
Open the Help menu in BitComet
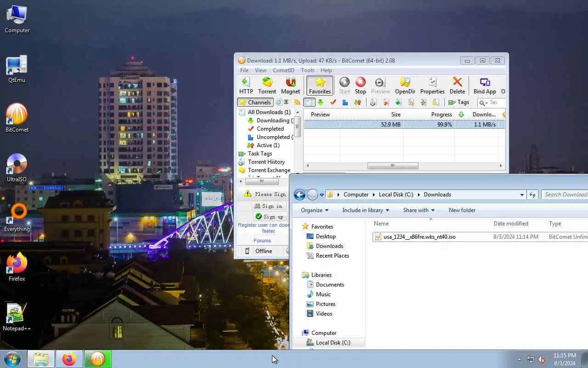pos(326,70)
